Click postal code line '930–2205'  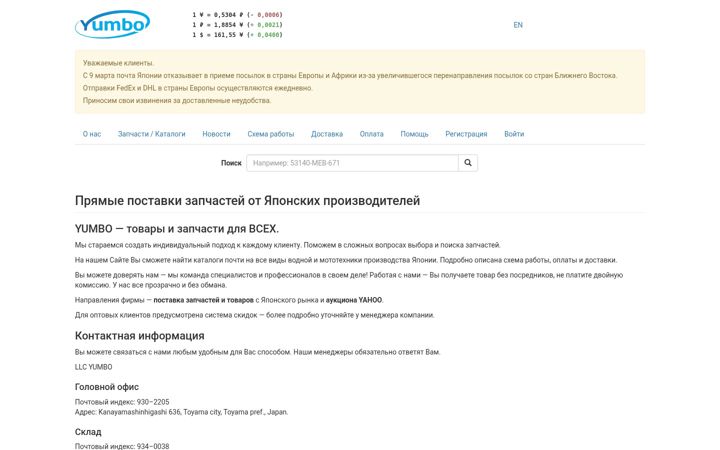(122, 402)
